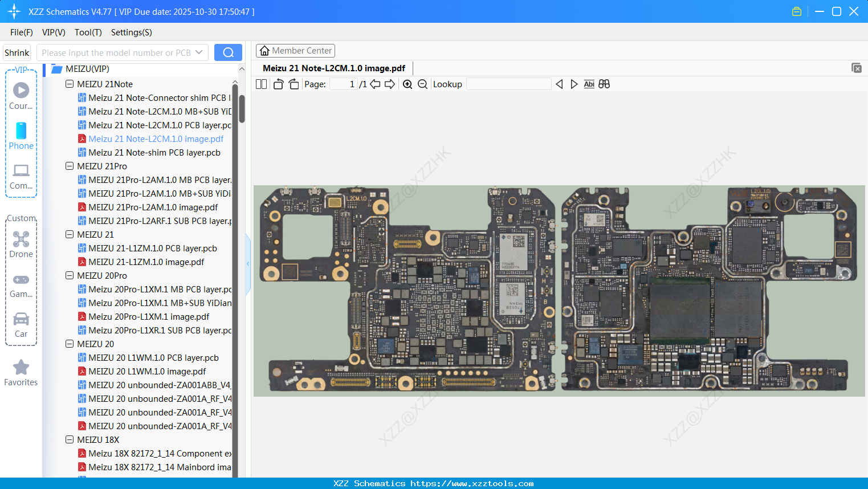
Task: Select the Meizu 21 Note-L2CM.1.0 image.pdf tab
Action: [334, 68]
